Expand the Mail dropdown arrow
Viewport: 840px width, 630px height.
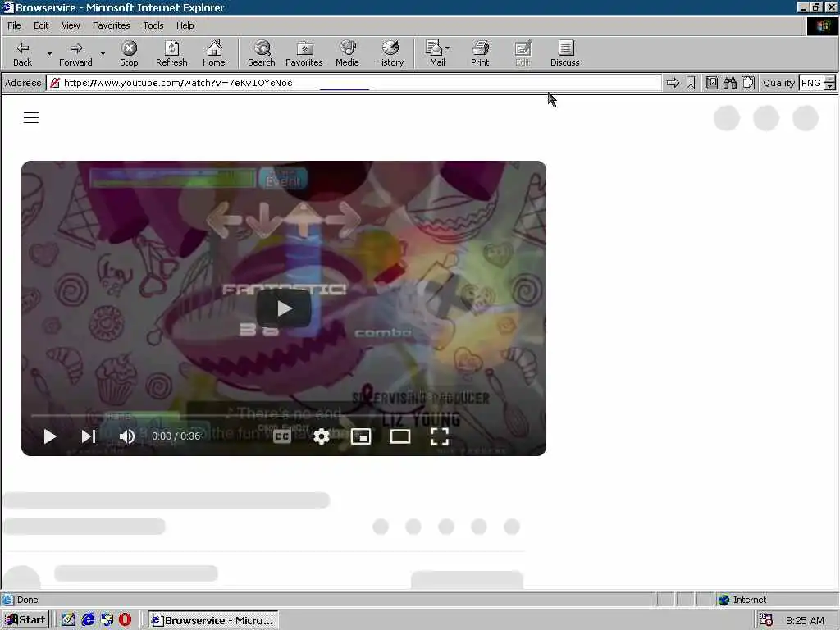pyautogui.click(x=448, y=48)
